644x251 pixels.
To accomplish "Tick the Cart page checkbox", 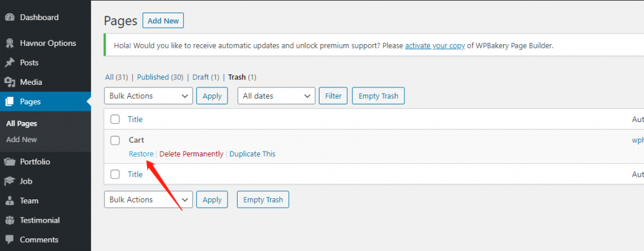I will 116,140.
